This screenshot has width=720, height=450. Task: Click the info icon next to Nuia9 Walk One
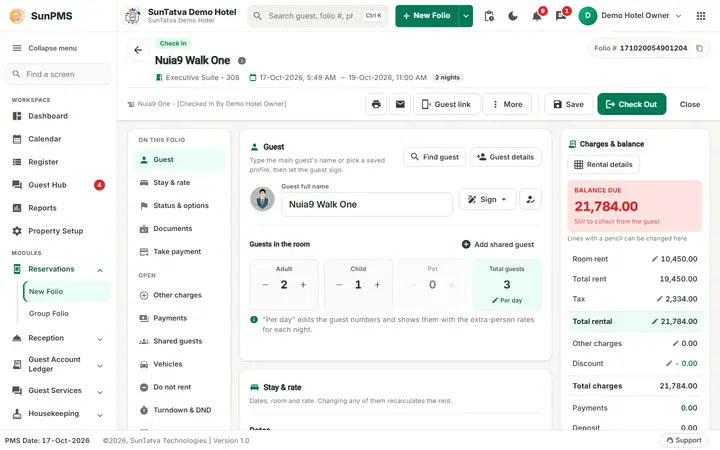click(242, 61)
